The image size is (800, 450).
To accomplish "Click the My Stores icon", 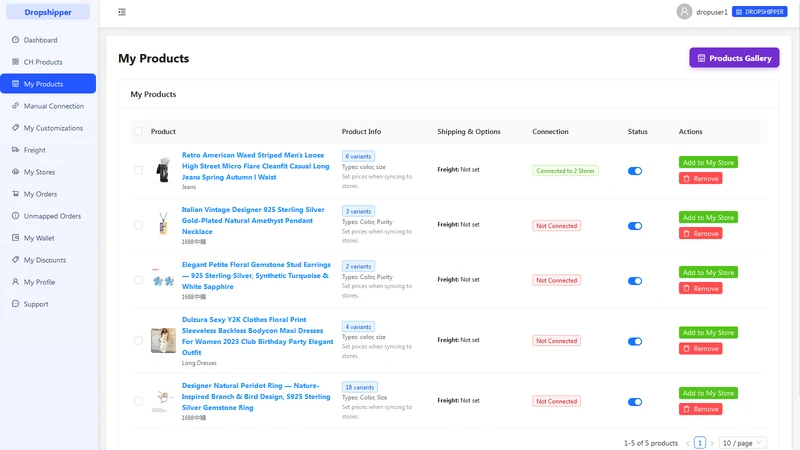I will 15,172.
